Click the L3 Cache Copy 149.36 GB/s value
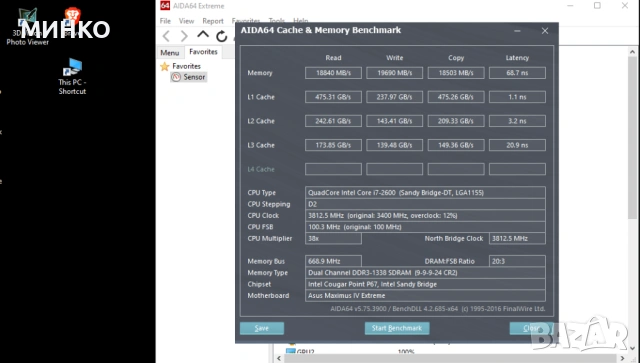The image size is (640, 363). (x=456, y=145)
